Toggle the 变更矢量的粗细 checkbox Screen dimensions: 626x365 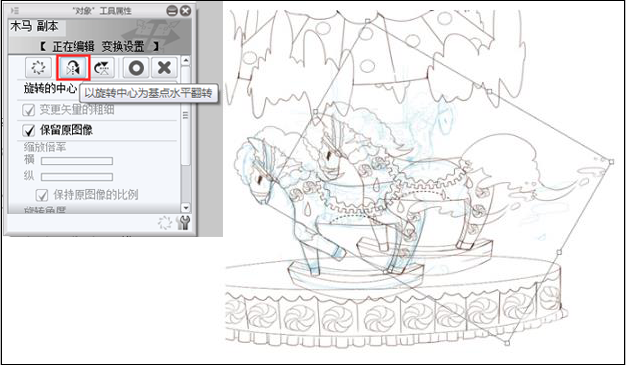coord(29,110)
